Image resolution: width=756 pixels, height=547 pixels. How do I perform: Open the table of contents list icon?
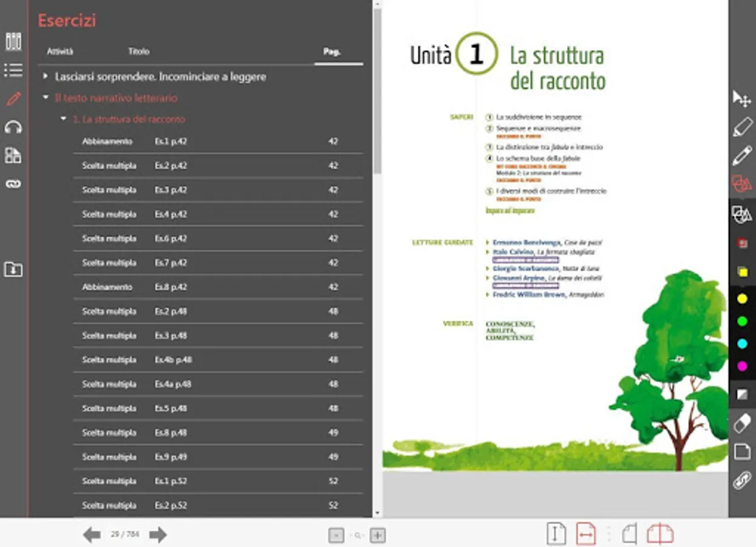(x=13, y=70)
